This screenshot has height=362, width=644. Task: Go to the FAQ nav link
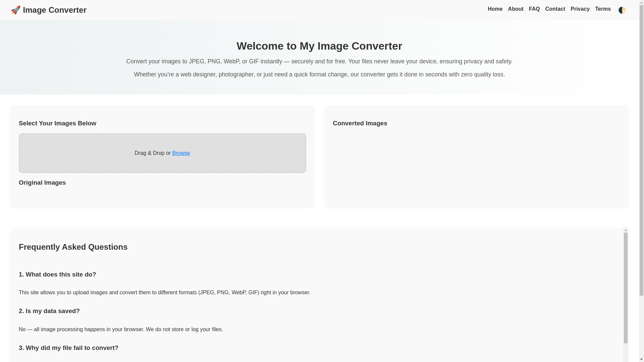click(534, 9)
